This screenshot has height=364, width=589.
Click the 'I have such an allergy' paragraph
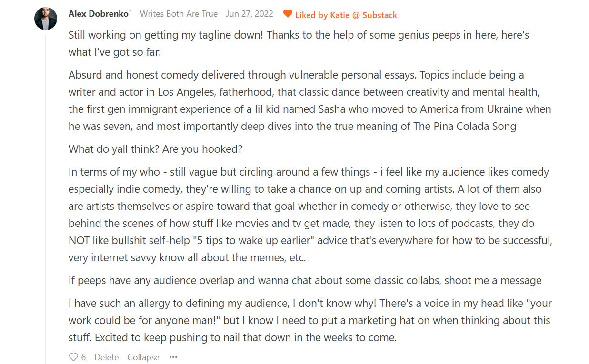coord(310,320)
